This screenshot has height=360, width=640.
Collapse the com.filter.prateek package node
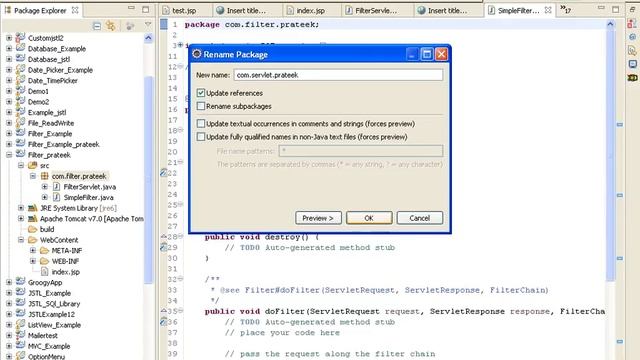tap(33, 176)
